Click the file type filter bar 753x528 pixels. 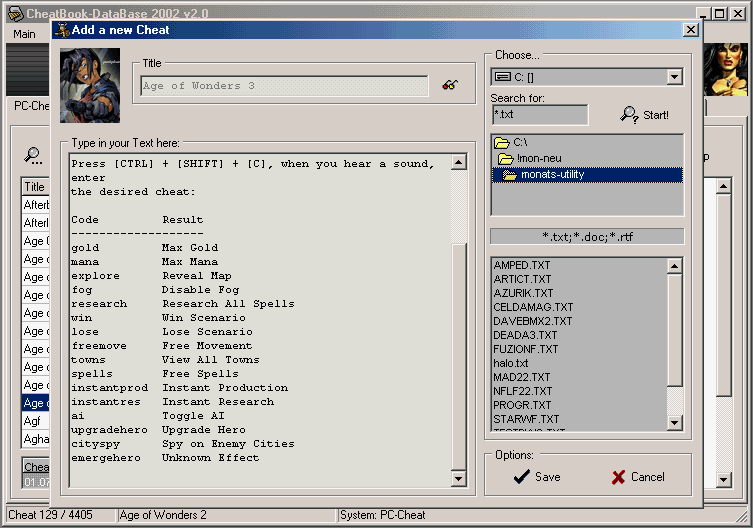586,237
